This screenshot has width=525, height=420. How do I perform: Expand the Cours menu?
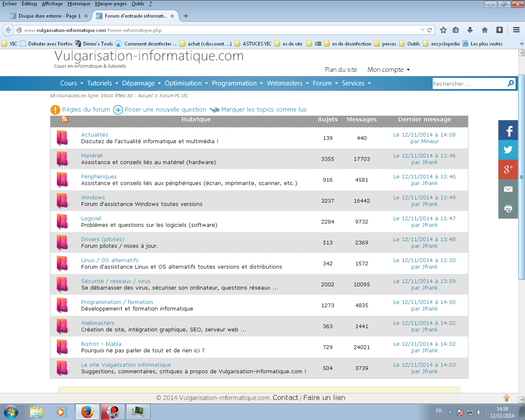pyautogui.click(x=72, y=83)
